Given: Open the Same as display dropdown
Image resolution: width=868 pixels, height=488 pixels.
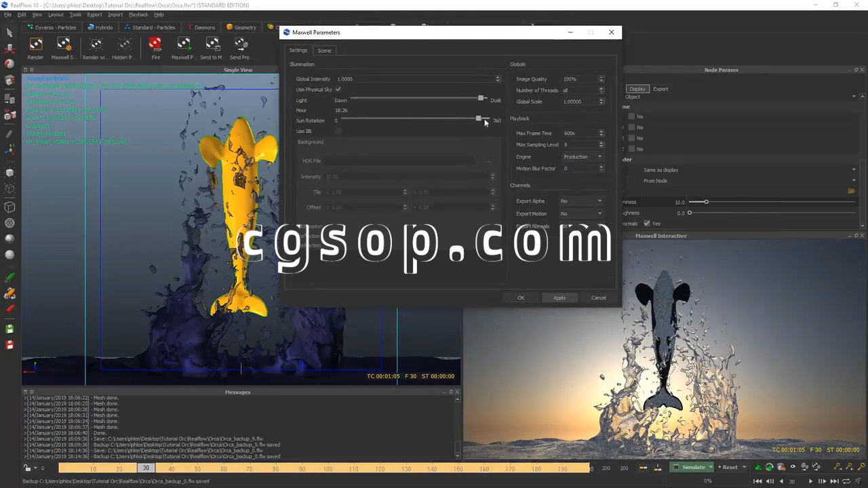Looking at the screenshot, I should (x=749, y=170).
